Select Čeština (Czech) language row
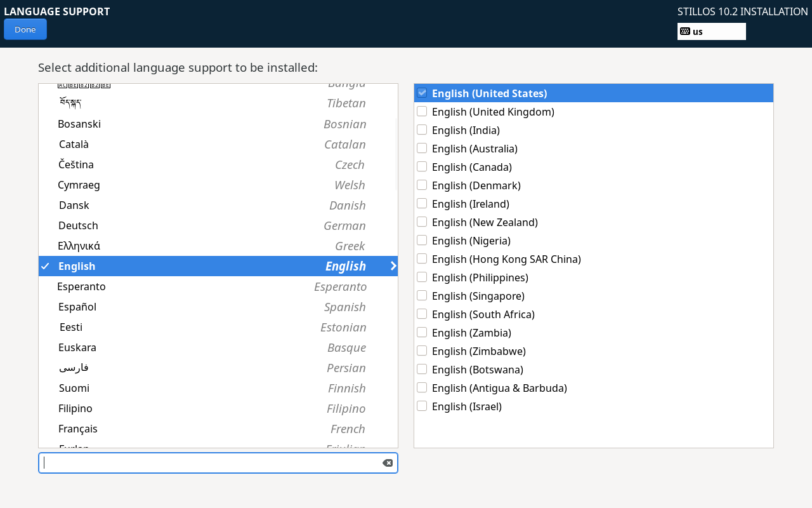Image resolution: width=812 pixels, height=508 pixels. click(x=218, y=164)
